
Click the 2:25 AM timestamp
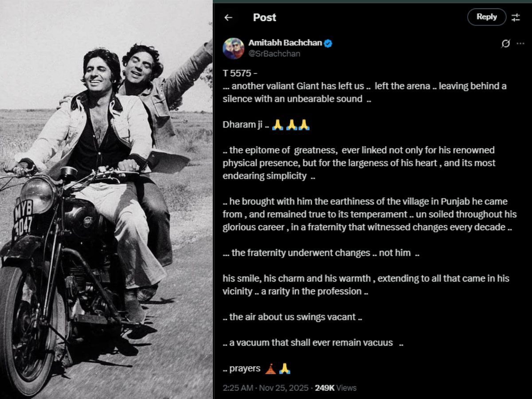pyautogui.click(x=238, y=388)
